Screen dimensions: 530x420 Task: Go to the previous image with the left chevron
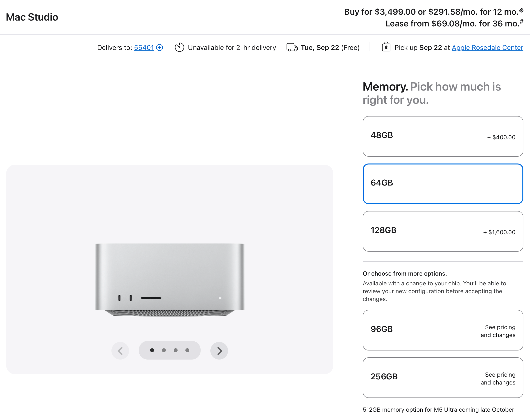point(120,351)
